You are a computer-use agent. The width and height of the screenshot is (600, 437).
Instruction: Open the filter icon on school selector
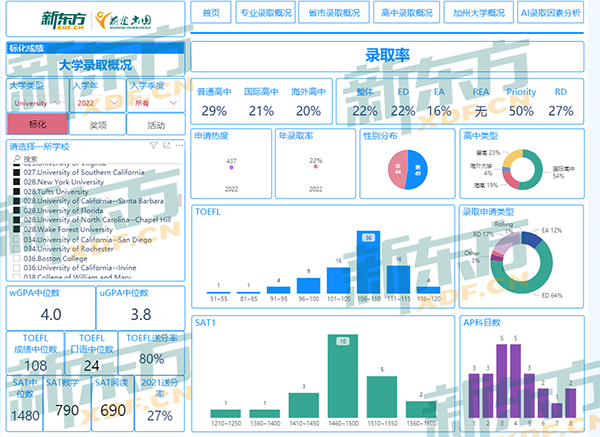153,145
